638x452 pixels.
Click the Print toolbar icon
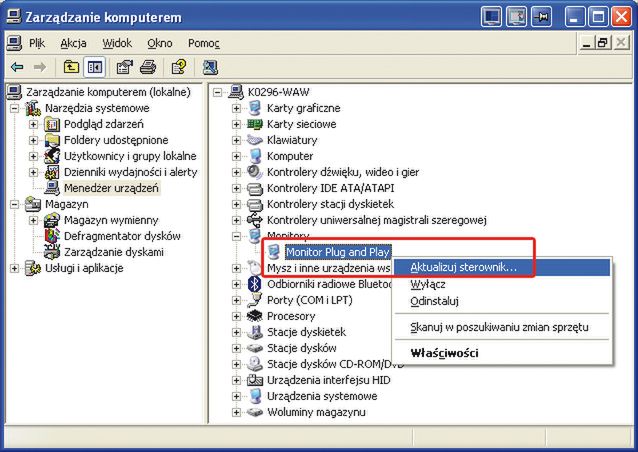tap(148, 67)
